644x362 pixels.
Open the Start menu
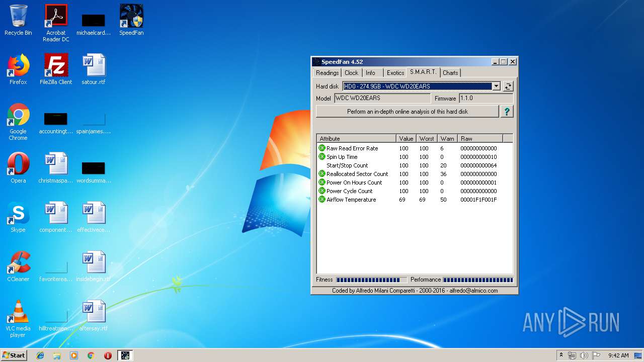[x=14, y=355]
